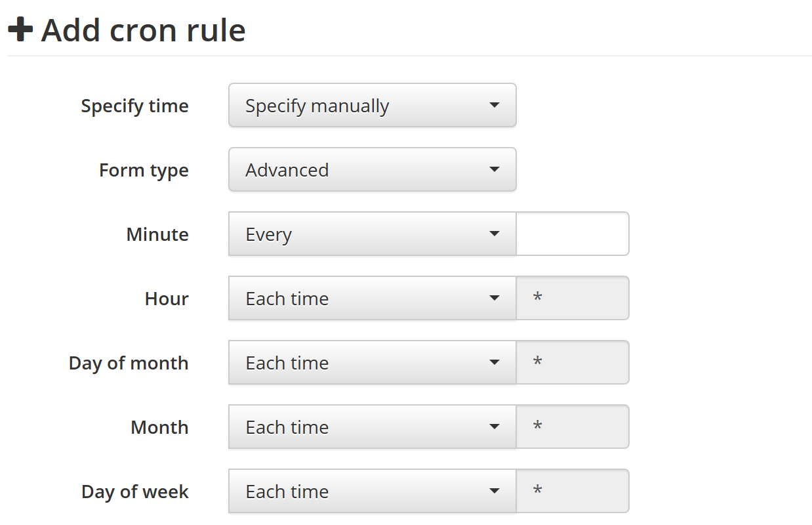The width and height of the screenshot is (812, 525).
Task: Click the plus icon beside Add cron rule
Action: tap(20, 30)
